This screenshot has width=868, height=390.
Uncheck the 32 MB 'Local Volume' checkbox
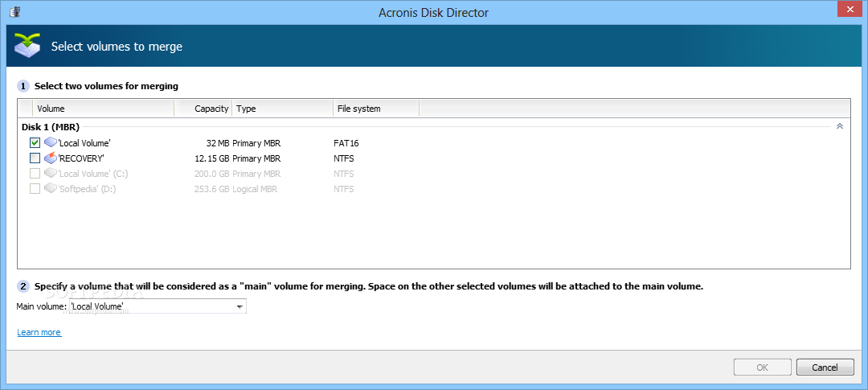tap(35, 143)
